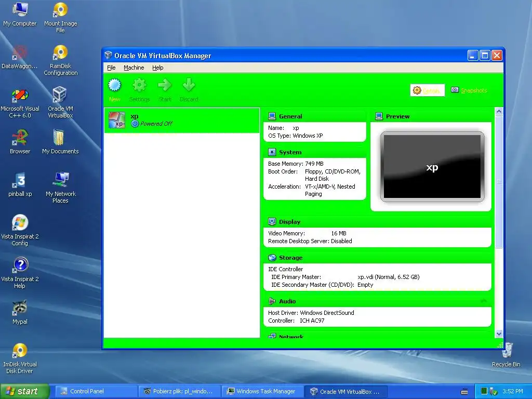Screen dimensions: 532x399
Task: Click the Network section icon
Action: pyautogui.click(x=272, y=336)
